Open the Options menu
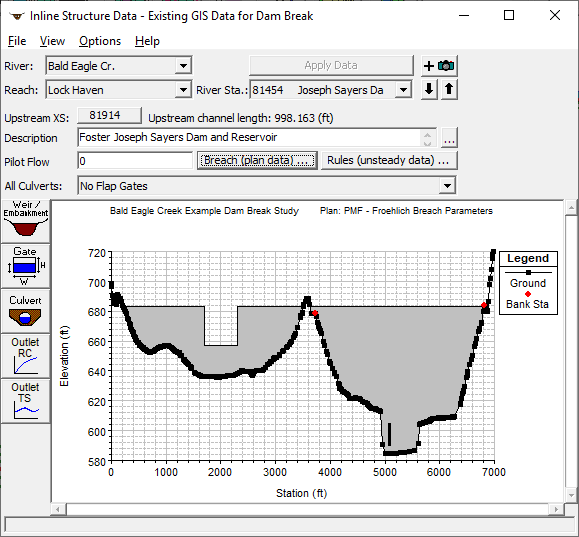This screenshot has height=537, width=579. pos(100,41)
